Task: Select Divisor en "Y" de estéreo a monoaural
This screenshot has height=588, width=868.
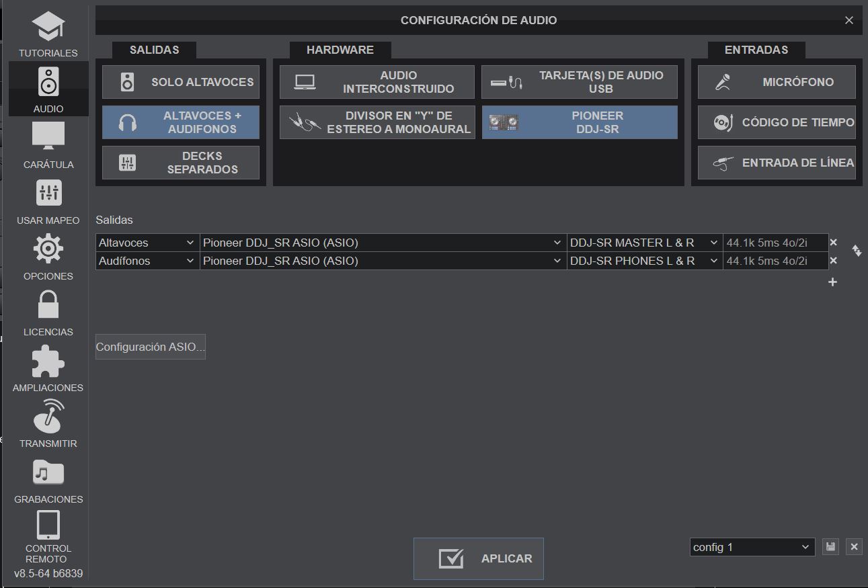Action: 377,122
